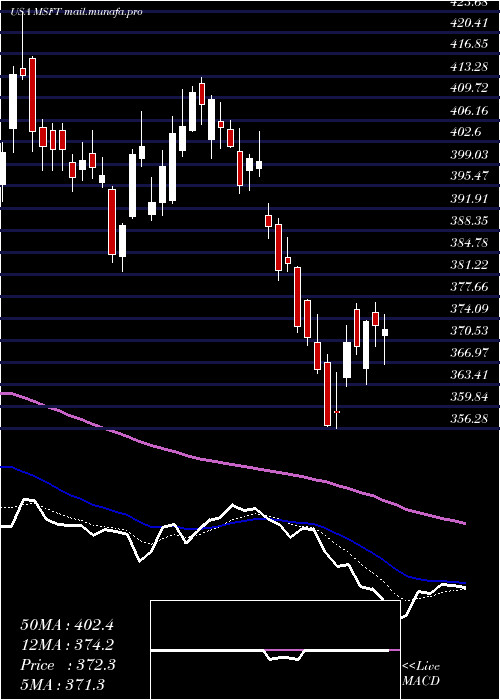Select the 356.28 price axis label
Image resolution: width=500 pixels, height=700 pixels.
tap(469, 419)
